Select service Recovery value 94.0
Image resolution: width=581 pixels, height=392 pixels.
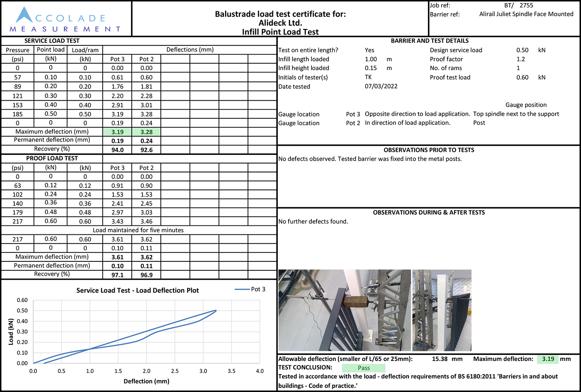(x=117, y=150)
